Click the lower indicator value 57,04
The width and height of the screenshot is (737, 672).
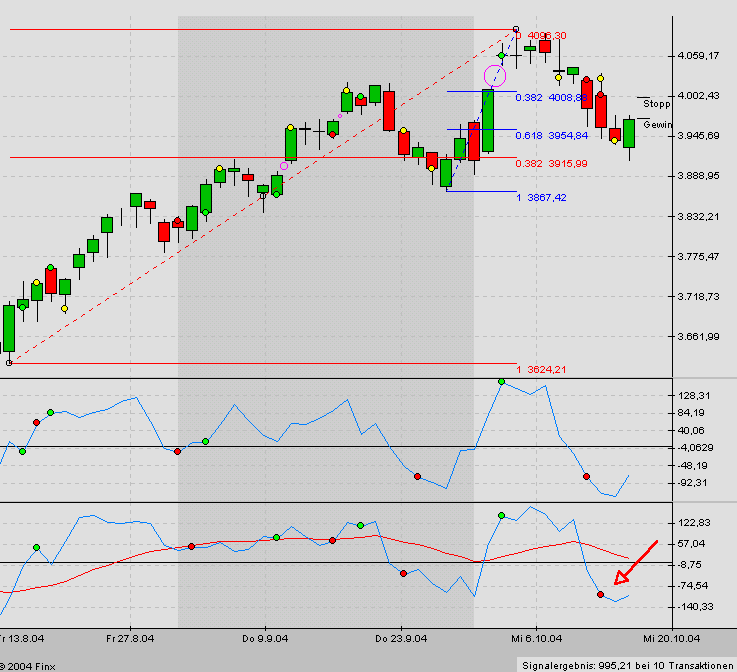(691, 544)
